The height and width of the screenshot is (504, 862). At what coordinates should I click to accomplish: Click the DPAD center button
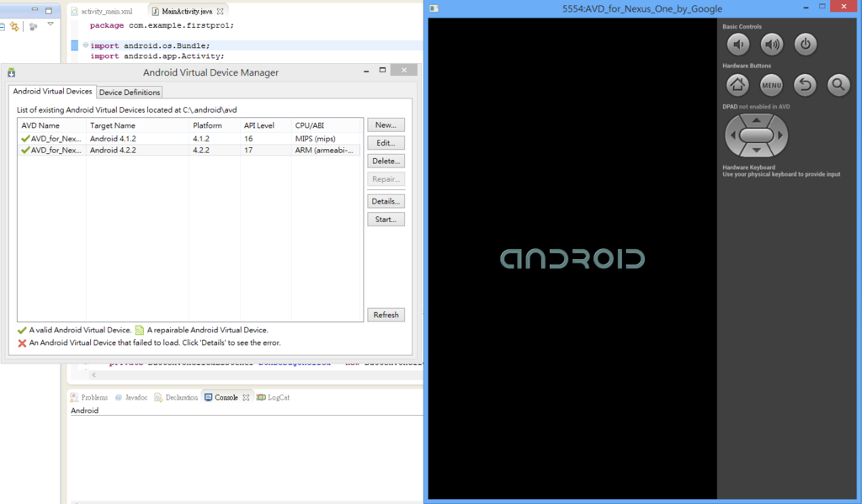click(x=757, y=135)
